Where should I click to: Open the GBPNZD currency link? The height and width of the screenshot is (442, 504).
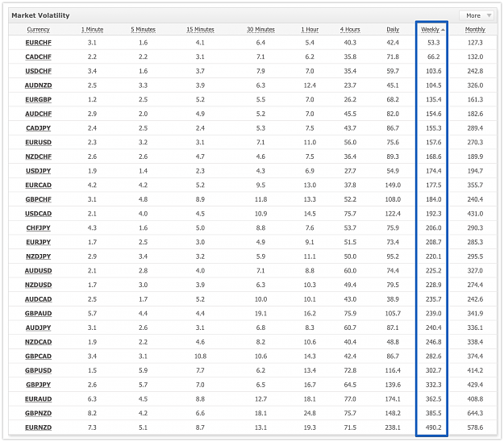(x=38, y=413)
